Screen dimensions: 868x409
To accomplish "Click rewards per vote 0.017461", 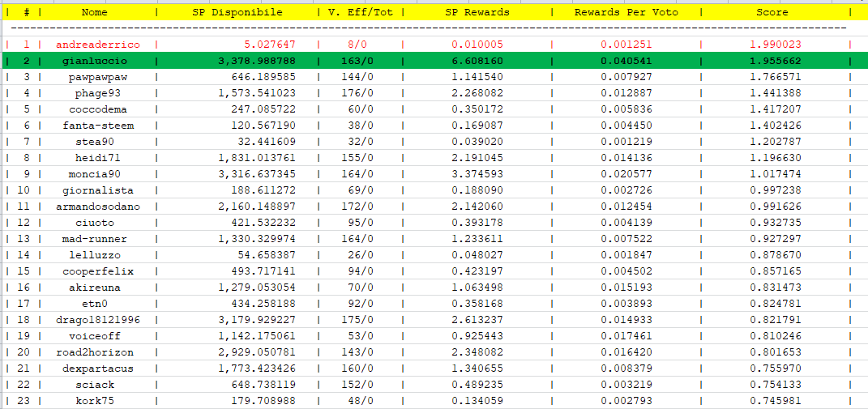I will point(626,336).
